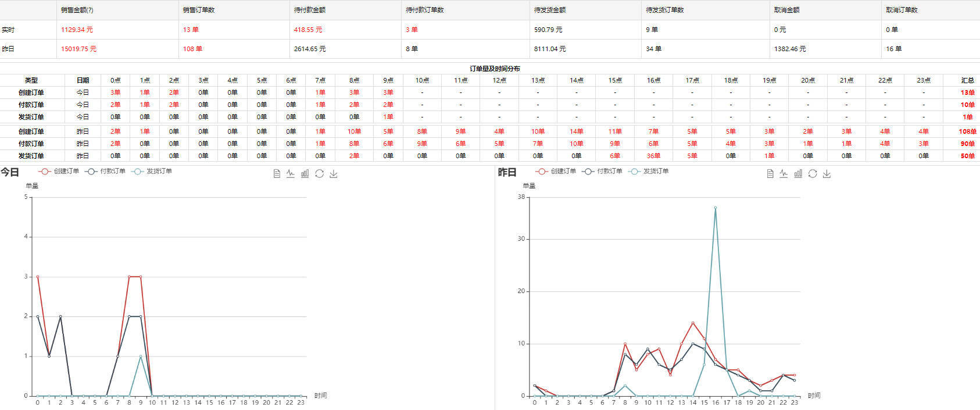Switch 今日 chart to bar chart type
The width and height of the screenshot is (980, 410).
(x=305, y=174)
